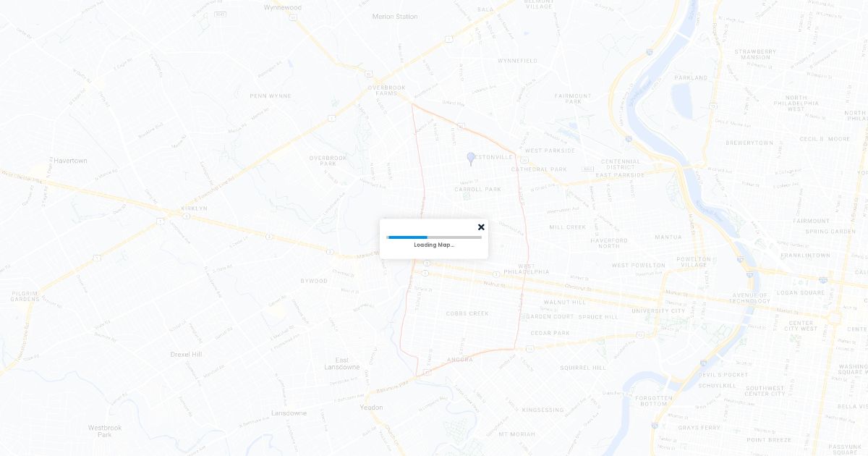Click the 'Walnut Hill' map label
This screenshot has width=868, height=456.
(x=565, y=302)
